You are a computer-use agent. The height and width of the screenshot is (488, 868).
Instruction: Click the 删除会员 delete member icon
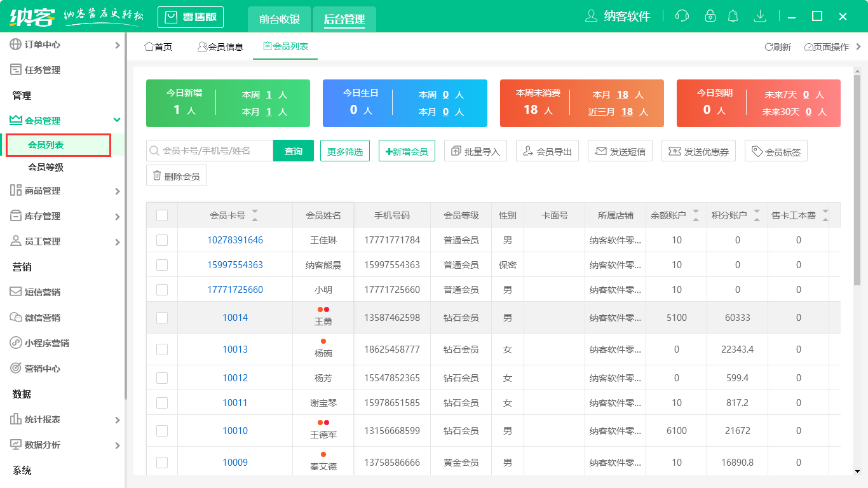tap(176, 175)
